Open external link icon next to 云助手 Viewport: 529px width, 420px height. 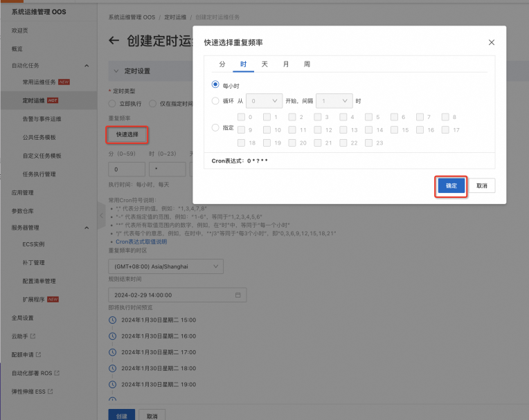pyautogui.click(x=33, y=336)
